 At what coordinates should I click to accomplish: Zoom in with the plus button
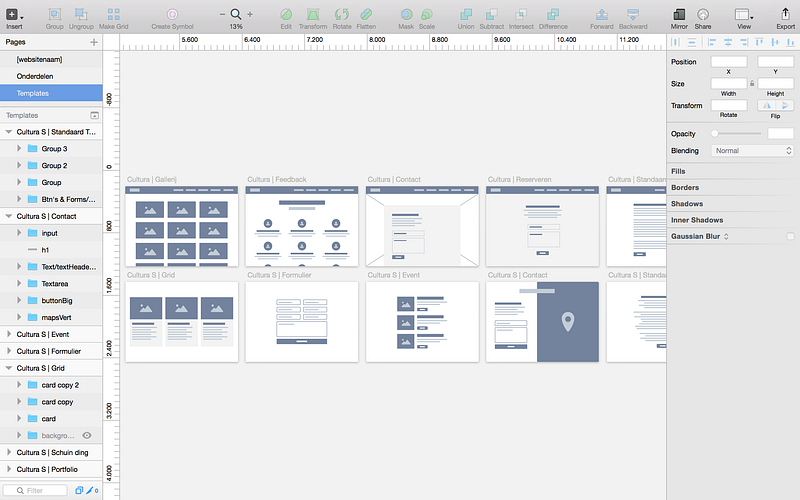[250, 14]
